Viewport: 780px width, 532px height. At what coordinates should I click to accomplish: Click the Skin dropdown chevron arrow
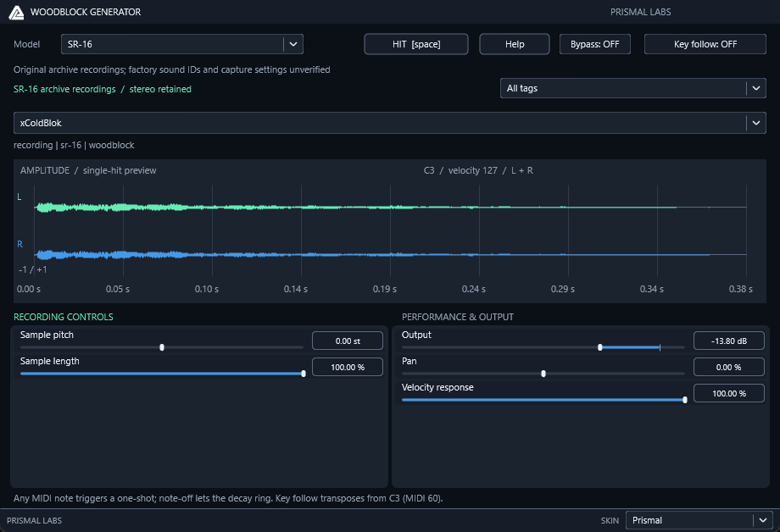click(x=763, y=521)
